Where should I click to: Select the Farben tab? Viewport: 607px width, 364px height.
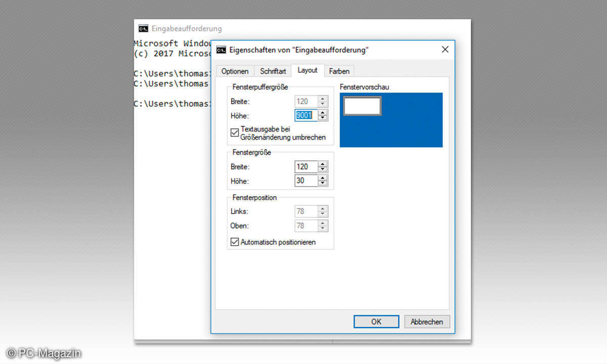pos(339,71)
